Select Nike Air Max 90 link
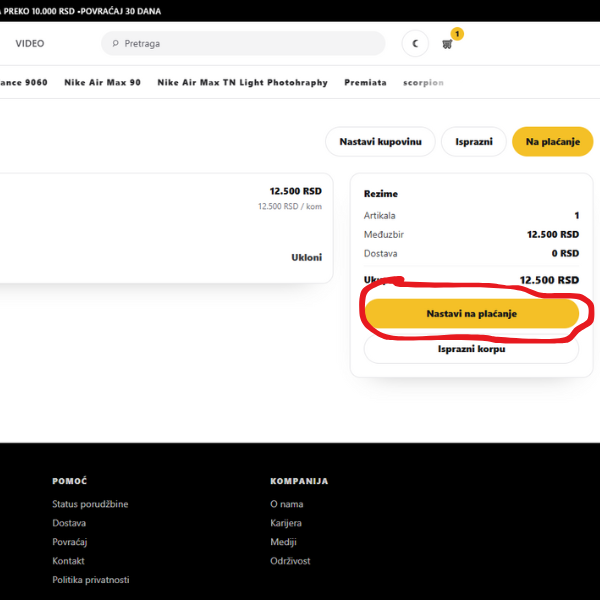 [102, 83]
